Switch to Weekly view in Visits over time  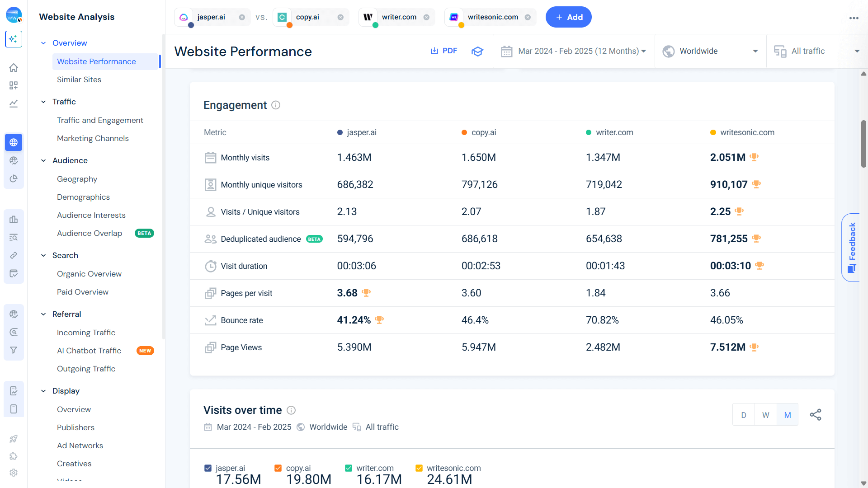click(765, 414)
